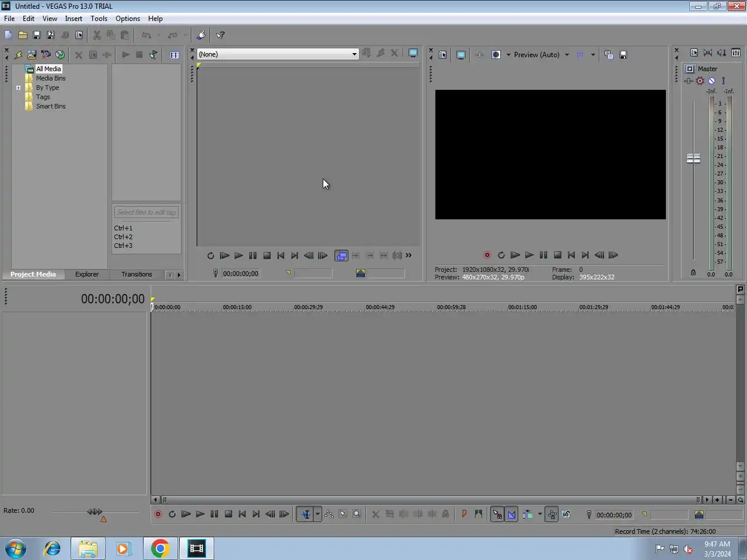Toggle the Split Screen View in preview

click(496, 55)
